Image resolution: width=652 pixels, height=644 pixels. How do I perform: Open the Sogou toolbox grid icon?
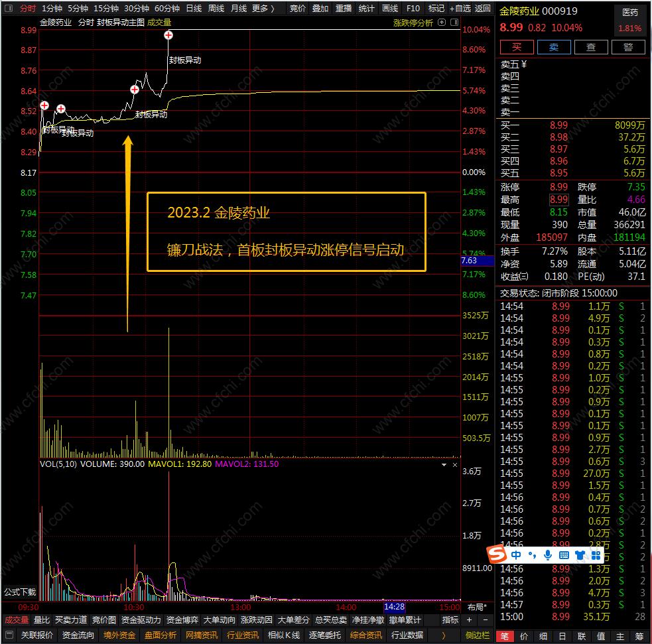point(596,555)
